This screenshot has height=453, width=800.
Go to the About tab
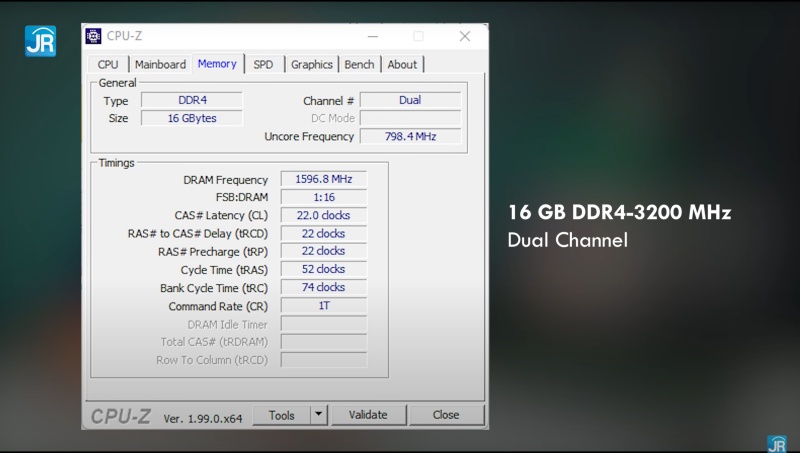pyautogui.click(x=402, y=64)
